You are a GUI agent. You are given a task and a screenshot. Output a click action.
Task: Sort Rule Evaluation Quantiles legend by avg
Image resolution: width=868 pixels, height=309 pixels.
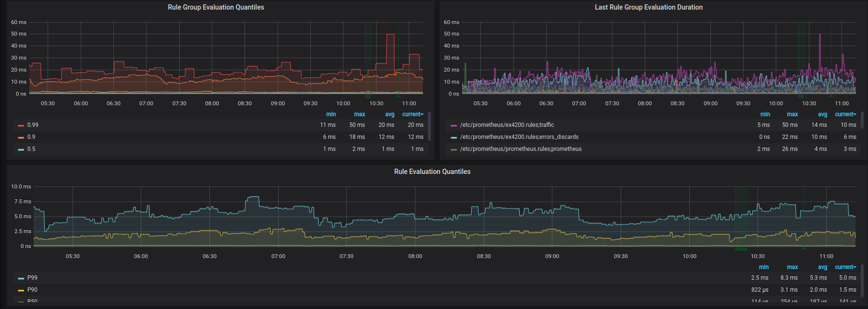(x=822, y=267)
